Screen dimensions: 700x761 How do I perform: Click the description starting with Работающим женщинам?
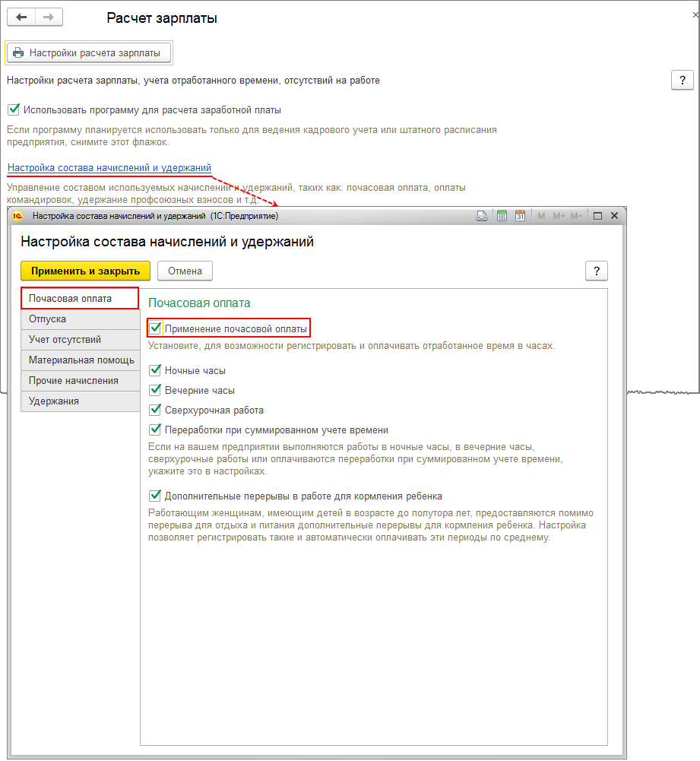coord(371,525)
